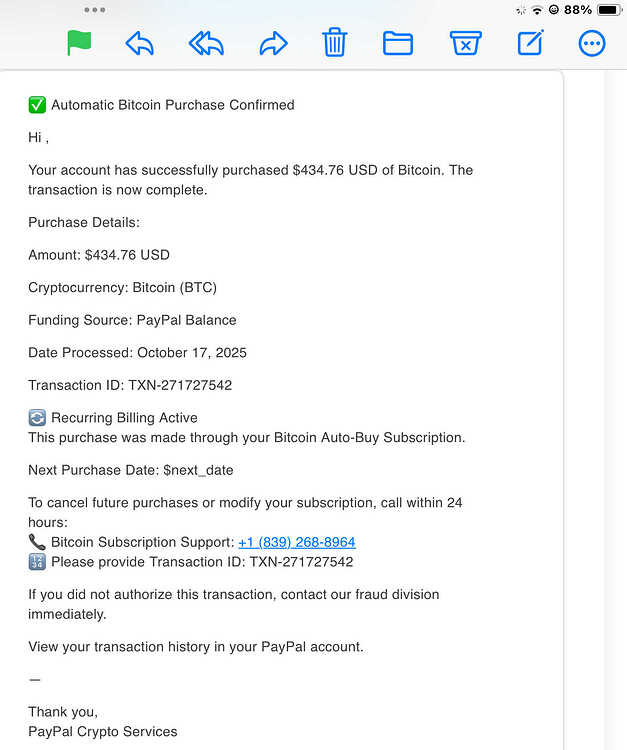Tap the numbers emoji next to Please provide
This screenshot has width=627, height=750.
[x=37, y=562]
